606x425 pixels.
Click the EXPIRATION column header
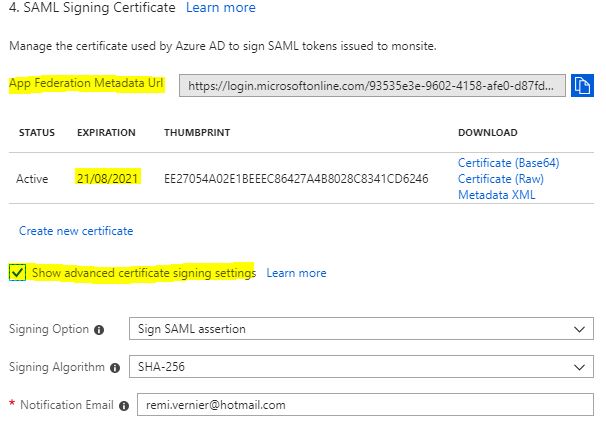[x=106, y=133]
